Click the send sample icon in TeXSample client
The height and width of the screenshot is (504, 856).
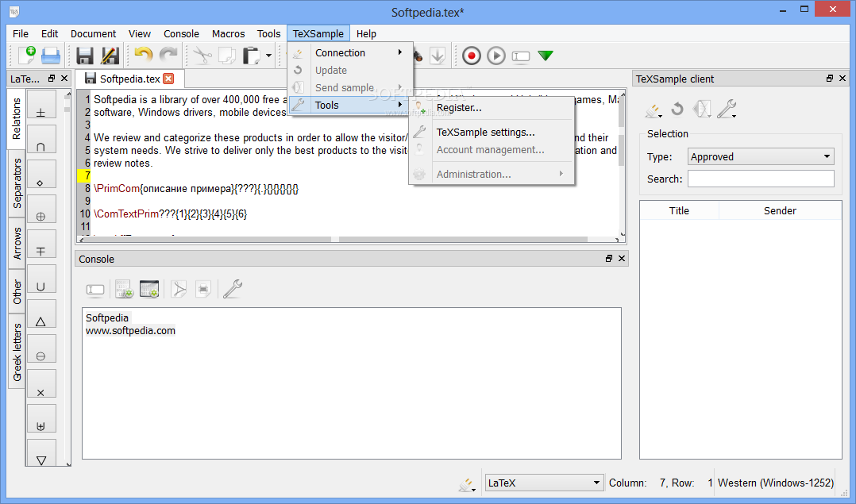[702, 110]
